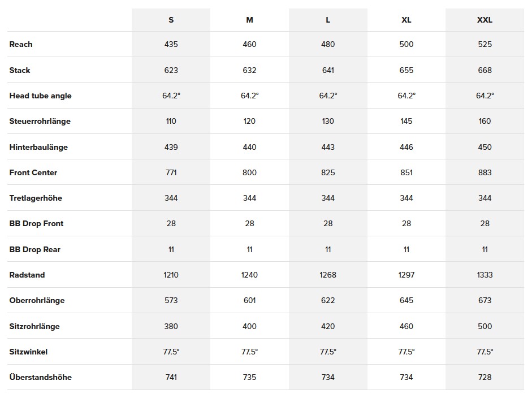Viewport: 532px width, 398px height.
Task: Click the Radstand value 1333 for XXL
Action: tap(485, 275)
